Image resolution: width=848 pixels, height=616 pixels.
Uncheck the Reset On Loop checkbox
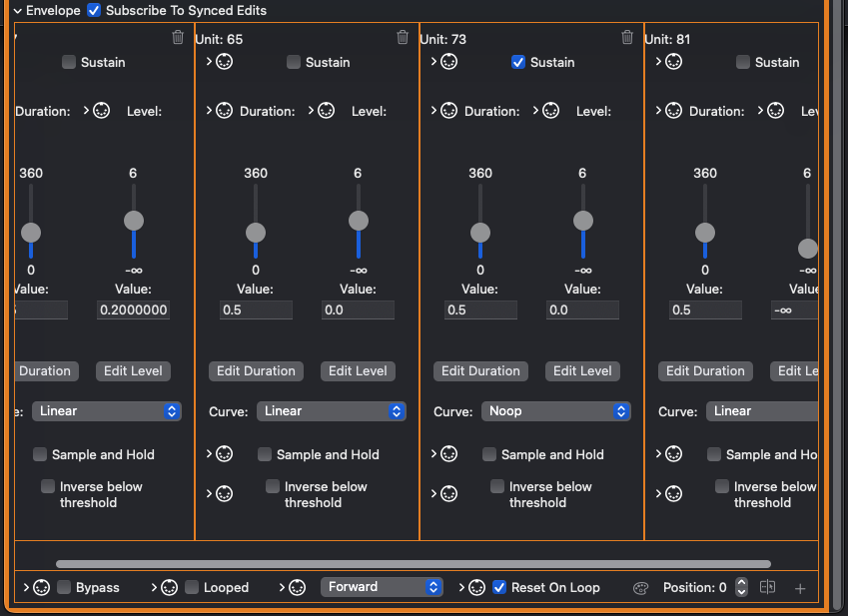[499, 588]
